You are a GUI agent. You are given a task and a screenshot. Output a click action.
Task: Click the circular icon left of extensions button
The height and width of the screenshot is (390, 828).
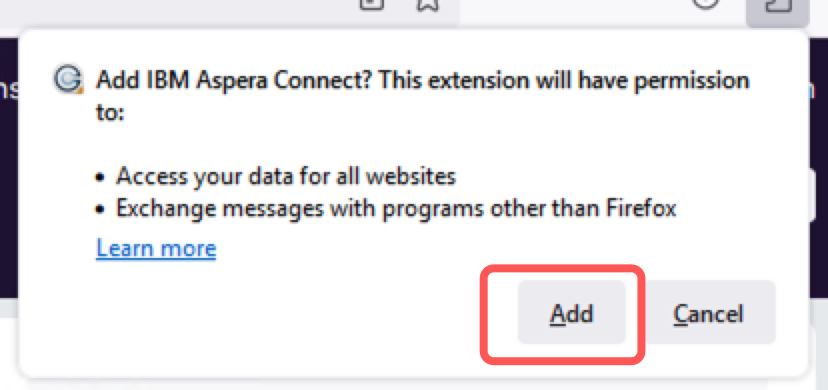(x=705, y=5)
